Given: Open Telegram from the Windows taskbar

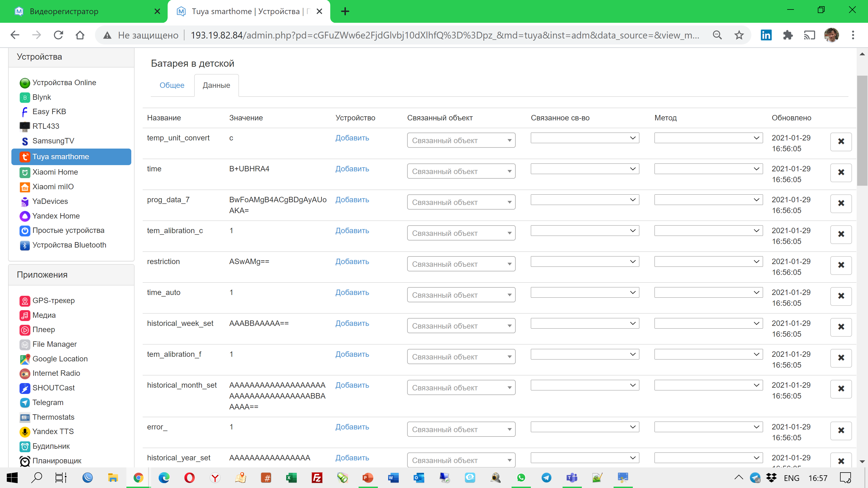Looking at the screenshot, I should click(x=547, y=477).
